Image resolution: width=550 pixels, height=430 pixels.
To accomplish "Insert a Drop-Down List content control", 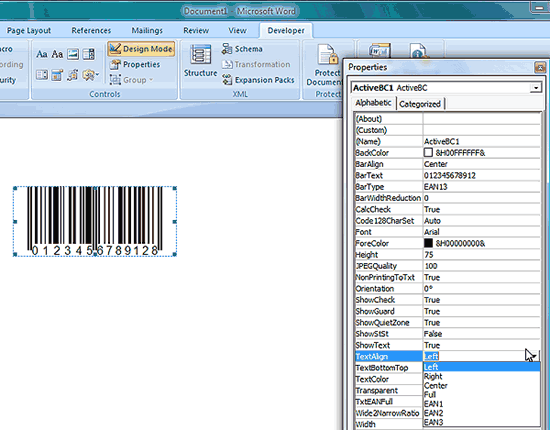I will (x=42, y=75).
